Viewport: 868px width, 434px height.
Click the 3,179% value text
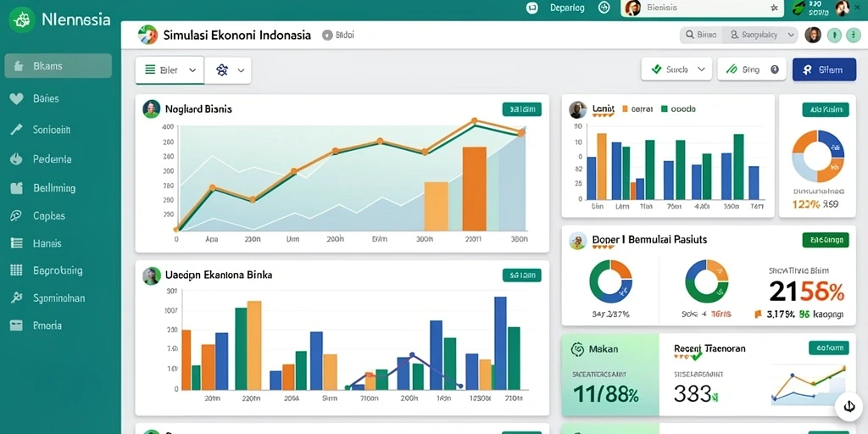[781, 314]
